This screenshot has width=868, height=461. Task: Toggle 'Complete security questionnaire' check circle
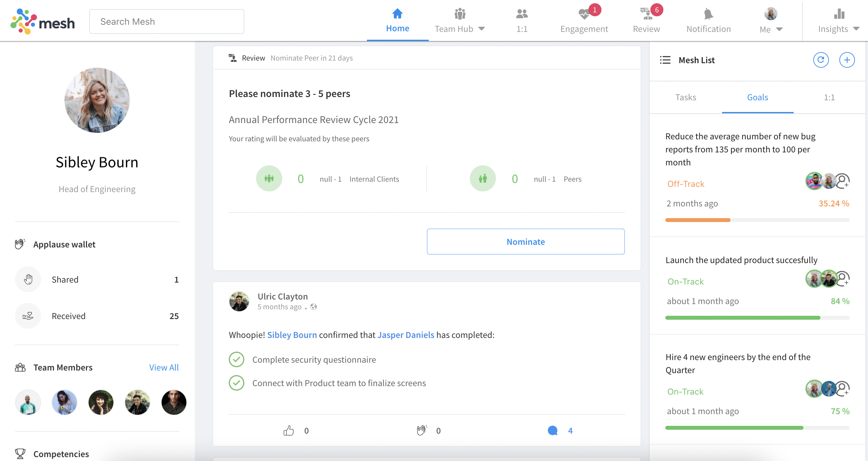point(237,359)
